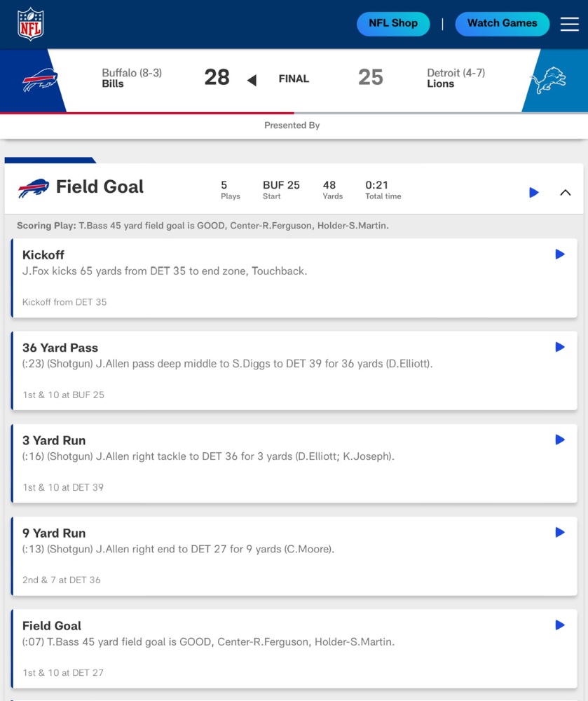
Task: Open the 9 Yard Run play card
Action: click(x=294, y=556)
